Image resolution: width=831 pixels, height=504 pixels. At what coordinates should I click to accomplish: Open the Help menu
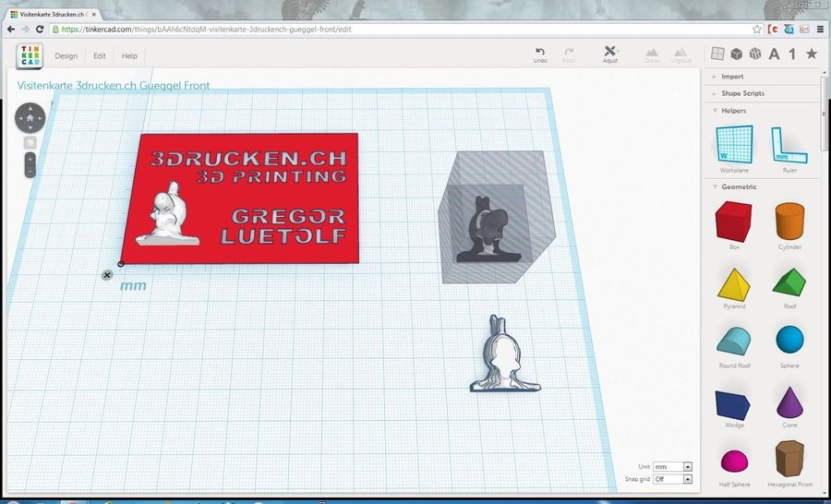click(129, 55)
